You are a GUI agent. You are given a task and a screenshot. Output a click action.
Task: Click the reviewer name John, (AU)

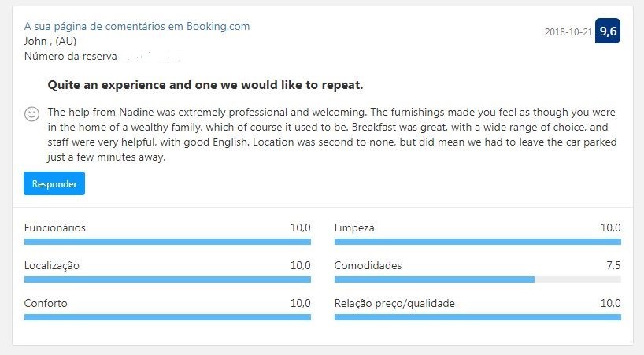(50, 41)
